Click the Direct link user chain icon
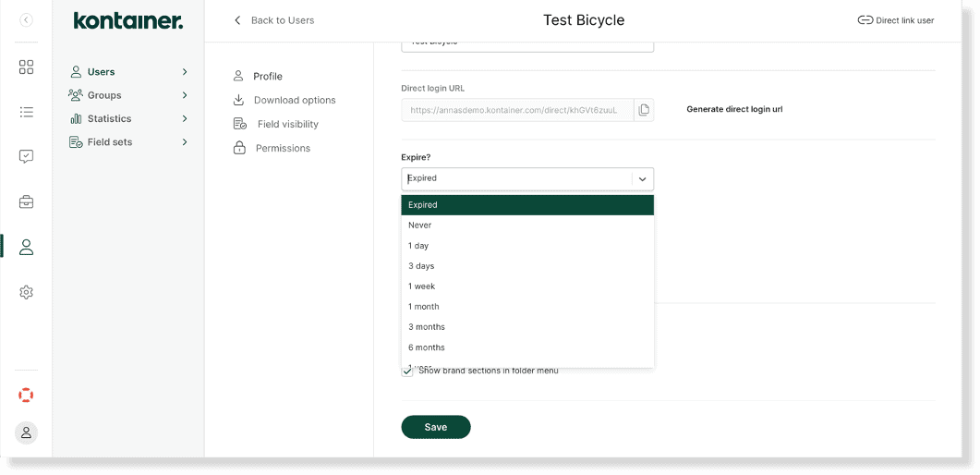This screenshot has height=475, width=980. (865, 20)
